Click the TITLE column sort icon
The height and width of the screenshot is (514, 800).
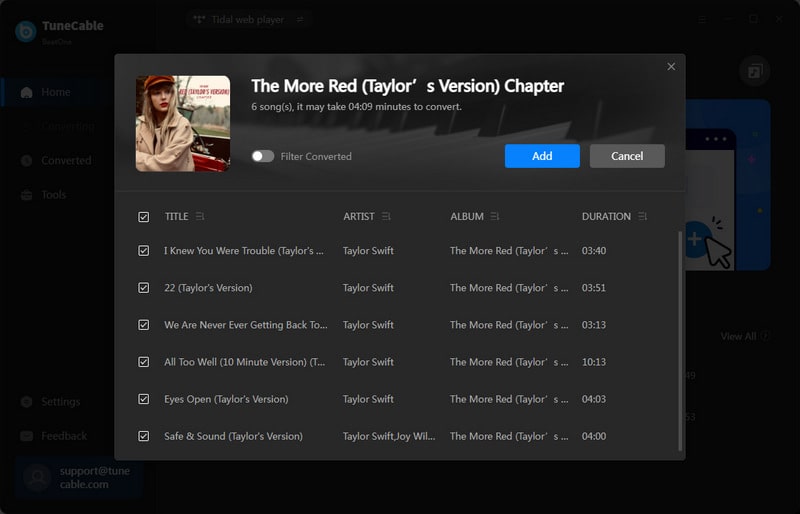point(200,217)
